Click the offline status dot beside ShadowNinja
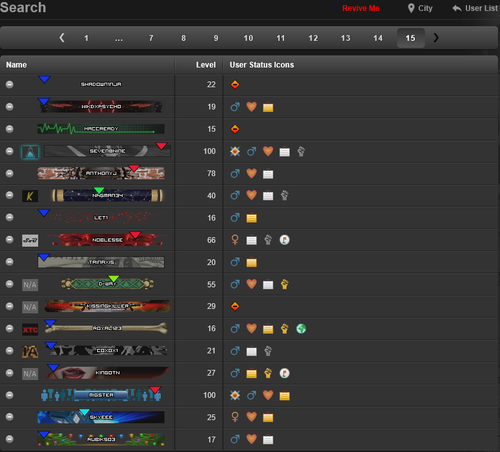Viewport: 500px width, 452px height. (10, 84)
